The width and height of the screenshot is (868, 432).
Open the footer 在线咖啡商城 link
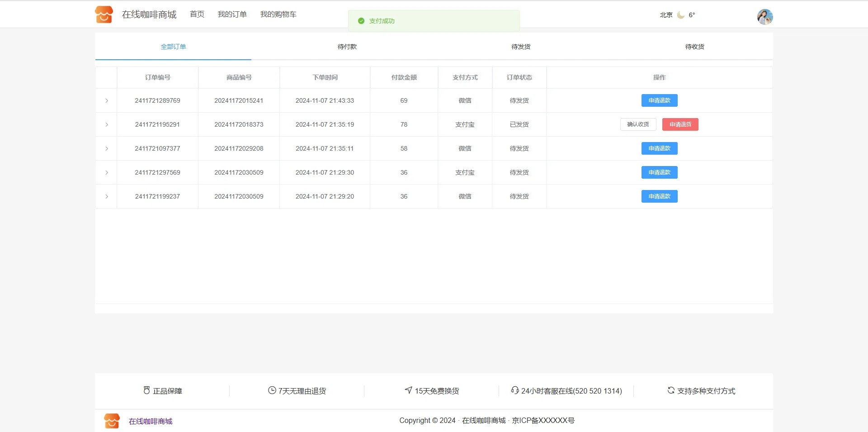point(151,421)
